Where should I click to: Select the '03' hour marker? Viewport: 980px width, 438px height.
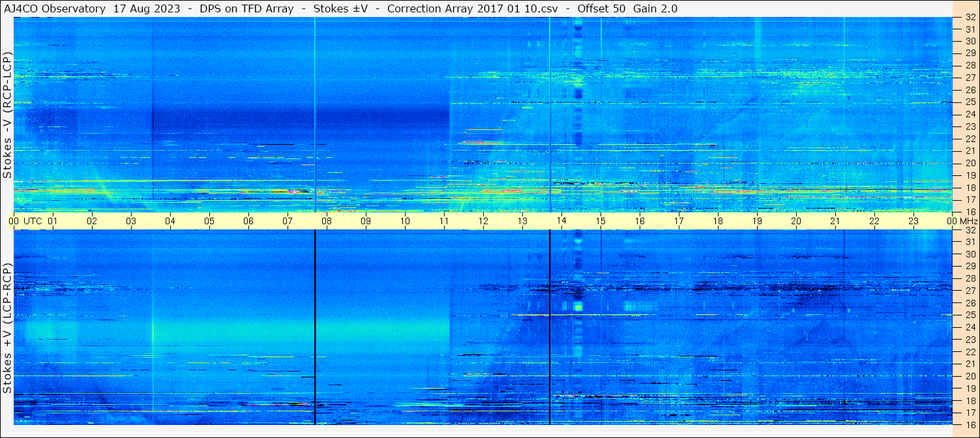tap(131, 221)
